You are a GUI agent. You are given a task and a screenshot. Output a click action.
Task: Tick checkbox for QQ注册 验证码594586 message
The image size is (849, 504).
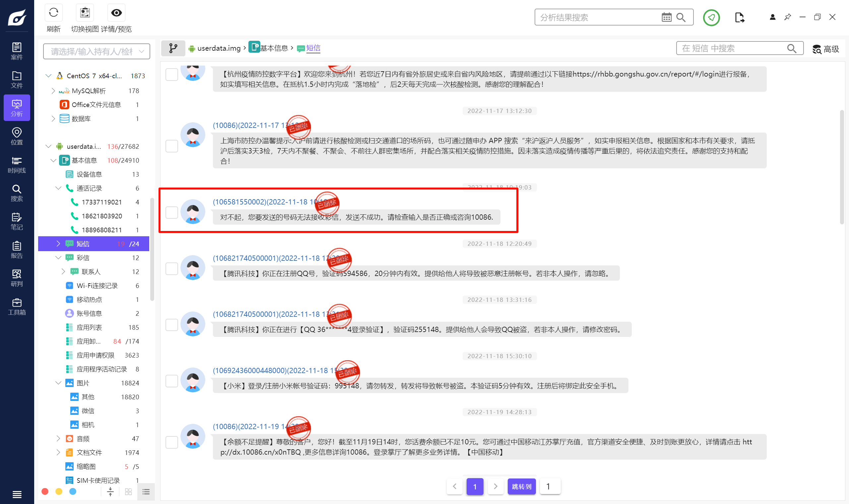pos(172,269)
